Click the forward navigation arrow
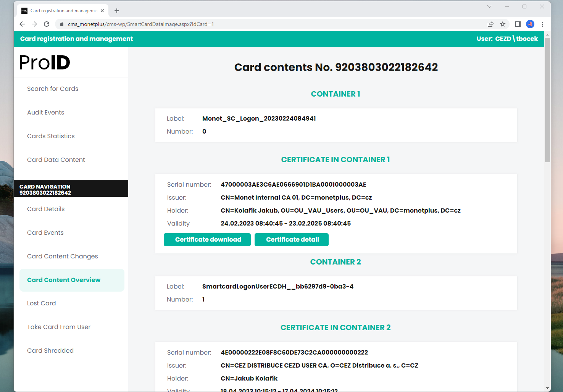Screen dimensions: 563x392 (34, 24)
